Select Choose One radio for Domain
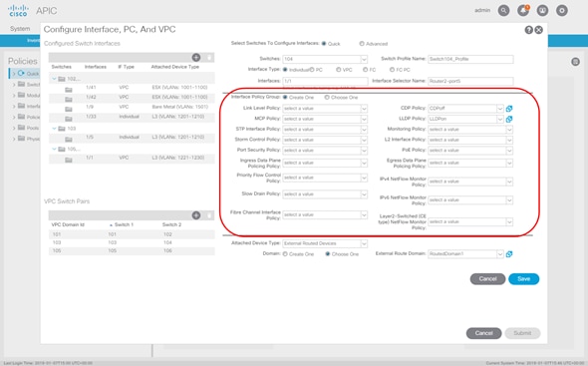 click(328, 254)
